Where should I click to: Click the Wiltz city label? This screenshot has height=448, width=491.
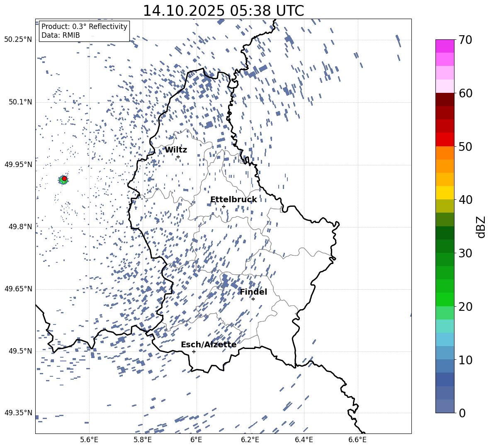pyautogui.click(x=176, y=150)
